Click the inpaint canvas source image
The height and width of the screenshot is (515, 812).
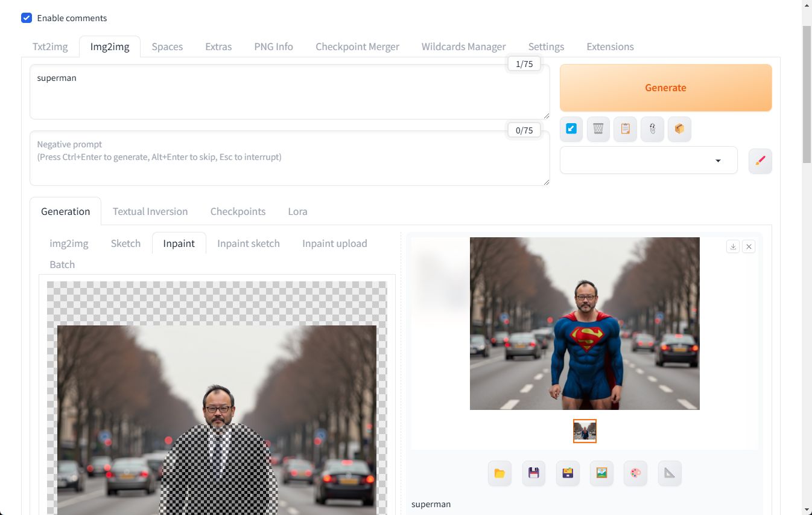pyautogui.click(x=217, y=420)
